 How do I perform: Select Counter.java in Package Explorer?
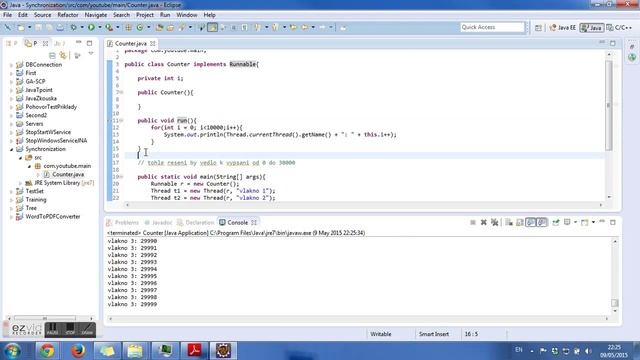[64, 174]
